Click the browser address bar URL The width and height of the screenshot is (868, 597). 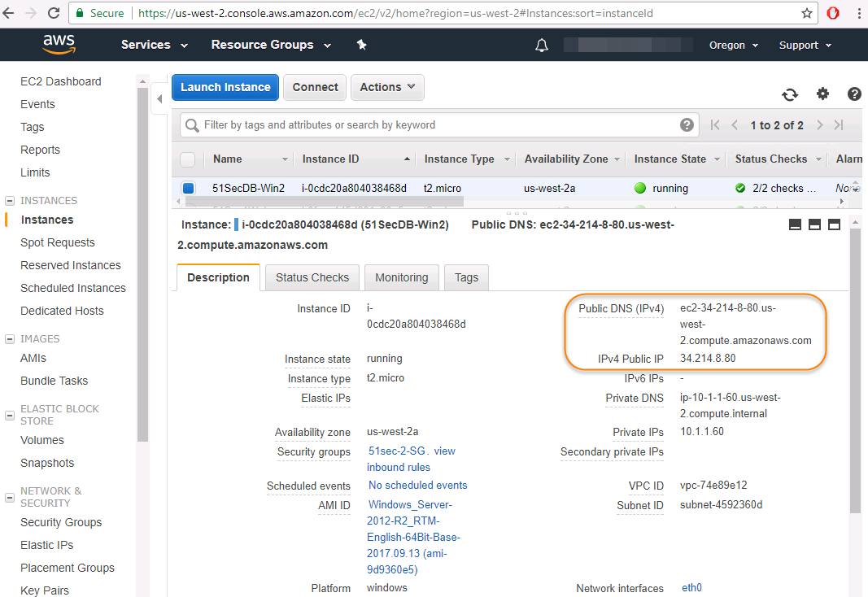(x=395, y=13)
